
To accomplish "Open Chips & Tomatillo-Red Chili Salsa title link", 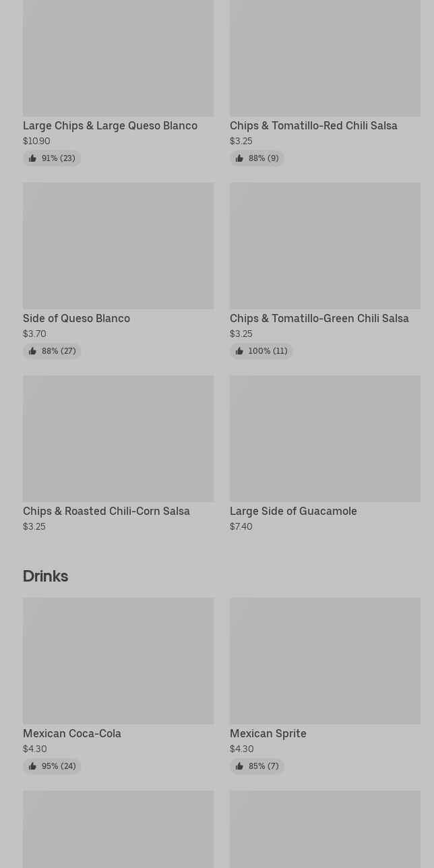I will point(313,126).
